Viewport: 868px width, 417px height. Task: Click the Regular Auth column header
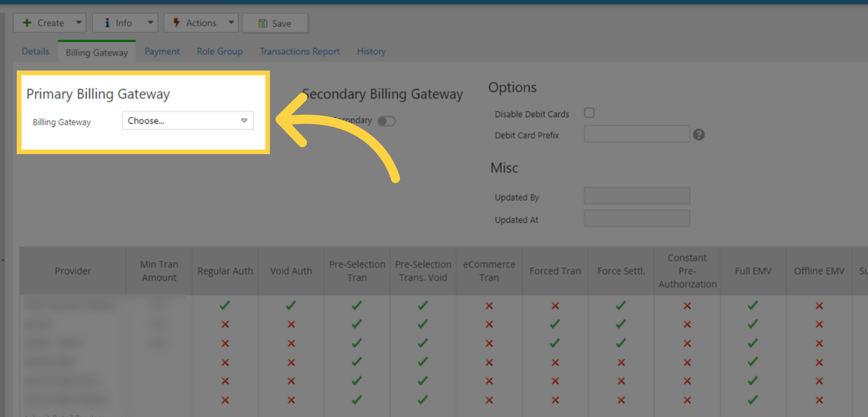(225, 271)
